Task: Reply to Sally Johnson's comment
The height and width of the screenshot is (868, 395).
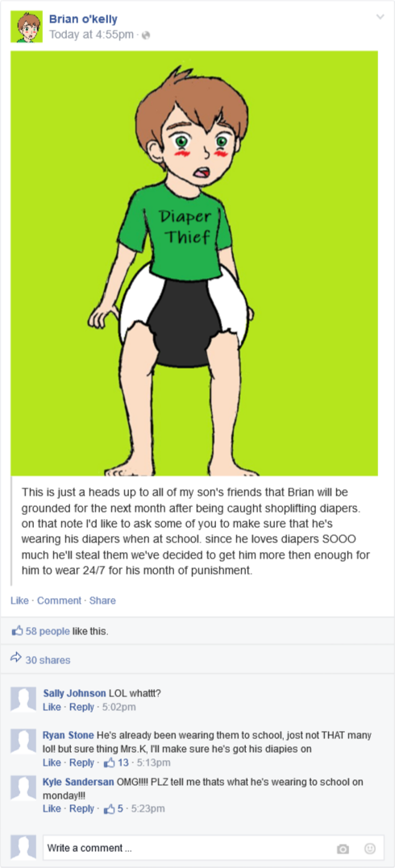Action: pyautogui.click(x=82, y=707)
